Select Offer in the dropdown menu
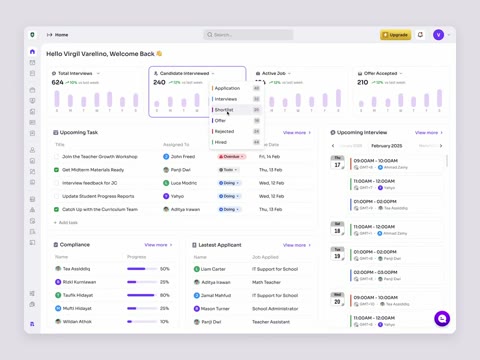This screenshot has width=480, height=360. point(236,120)
